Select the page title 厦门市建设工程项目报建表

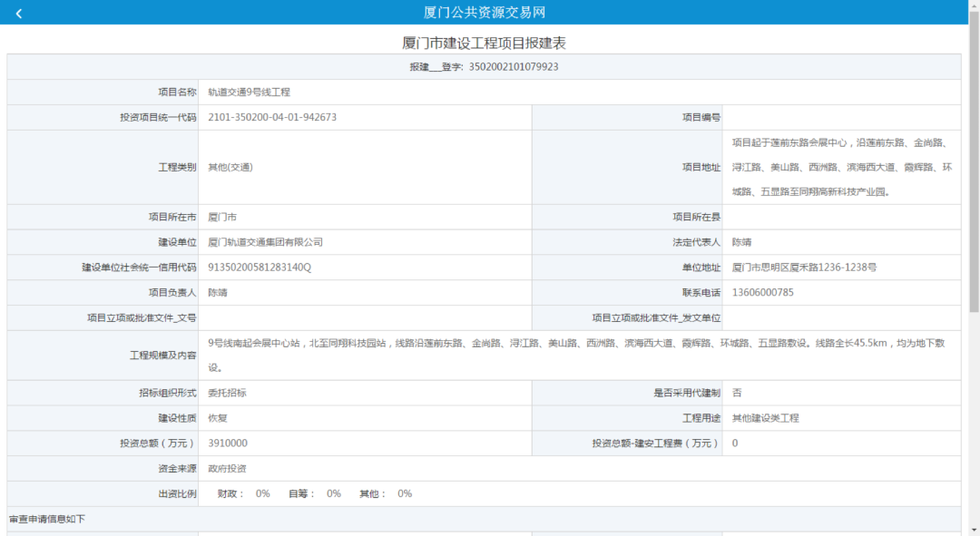pos(485,44)
